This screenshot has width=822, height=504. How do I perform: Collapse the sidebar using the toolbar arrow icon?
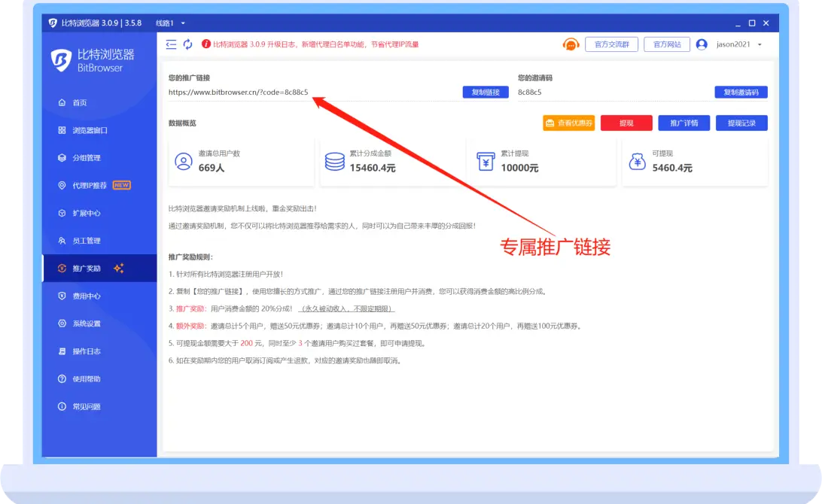(171, 44)
